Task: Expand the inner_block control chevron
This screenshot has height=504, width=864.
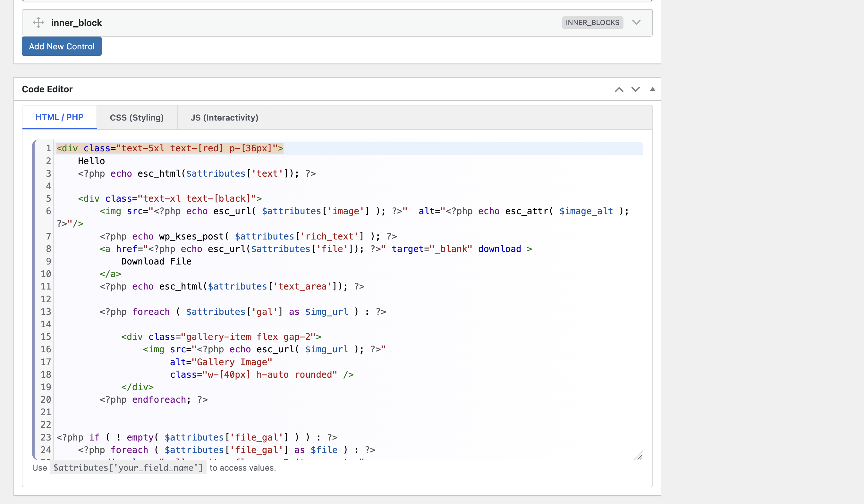Action: coord(636,23)
